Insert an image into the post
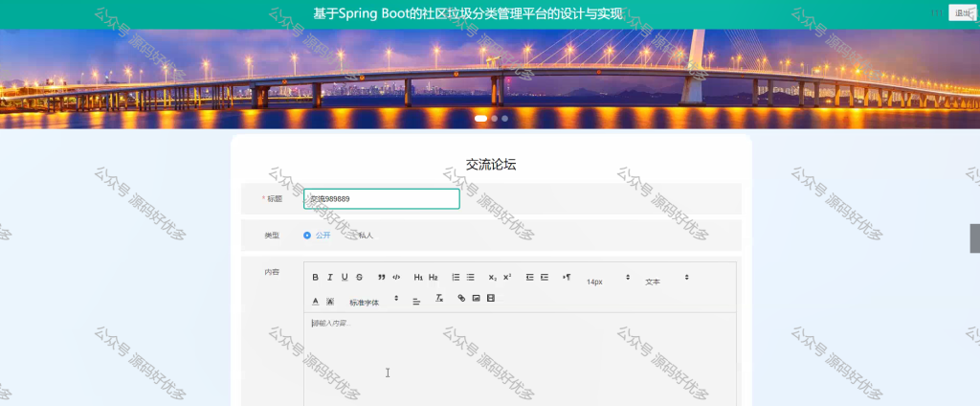Screen dimensions: 980x406 coord(477,299)
